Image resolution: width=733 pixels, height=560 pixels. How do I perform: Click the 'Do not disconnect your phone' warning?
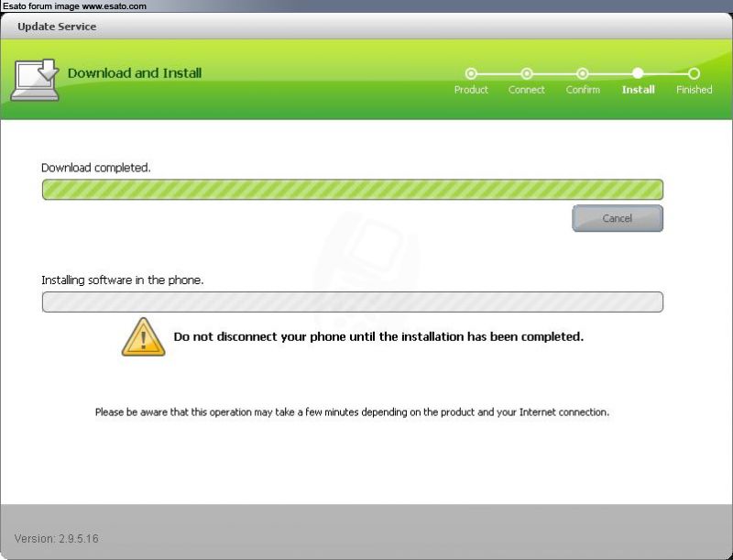378,336
